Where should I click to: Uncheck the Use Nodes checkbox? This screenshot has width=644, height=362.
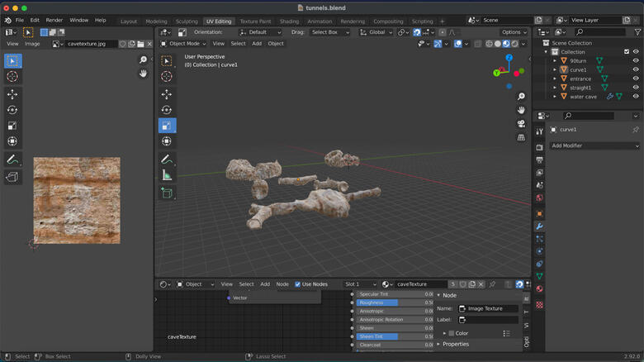(x=298, y=284)
